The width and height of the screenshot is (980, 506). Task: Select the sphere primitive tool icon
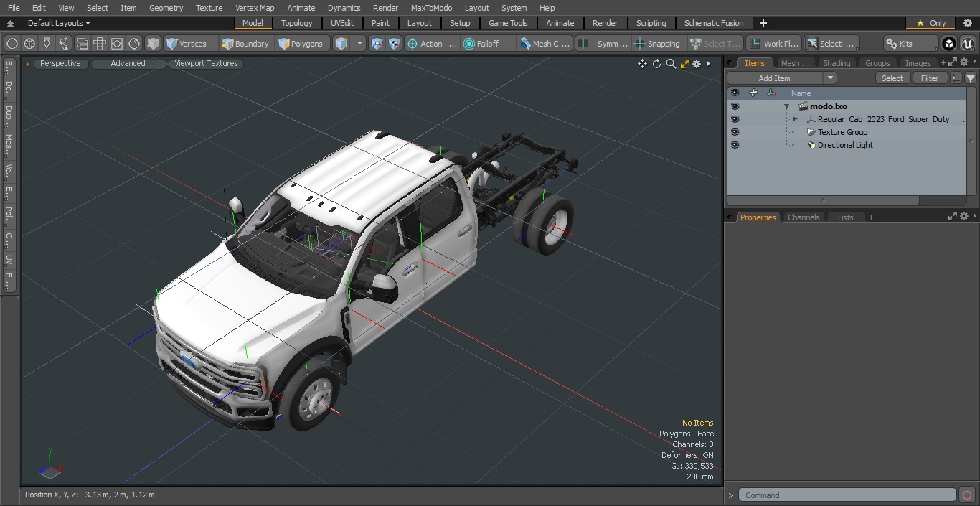pos(12,44)
